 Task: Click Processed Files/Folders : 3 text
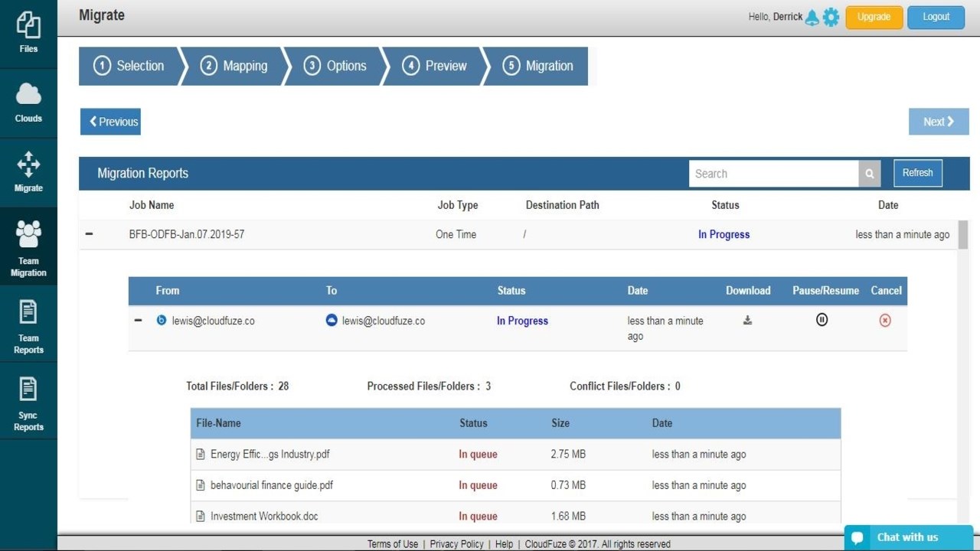[429, 386]
